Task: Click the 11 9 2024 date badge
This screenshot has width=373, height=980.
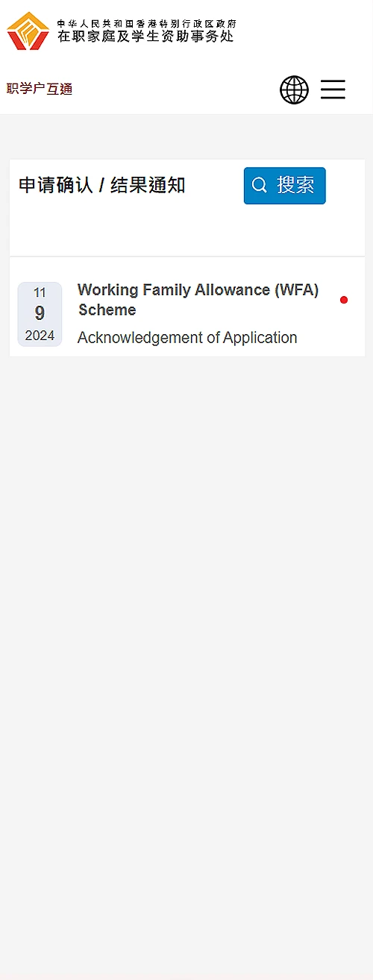Action: pos(40,314)
